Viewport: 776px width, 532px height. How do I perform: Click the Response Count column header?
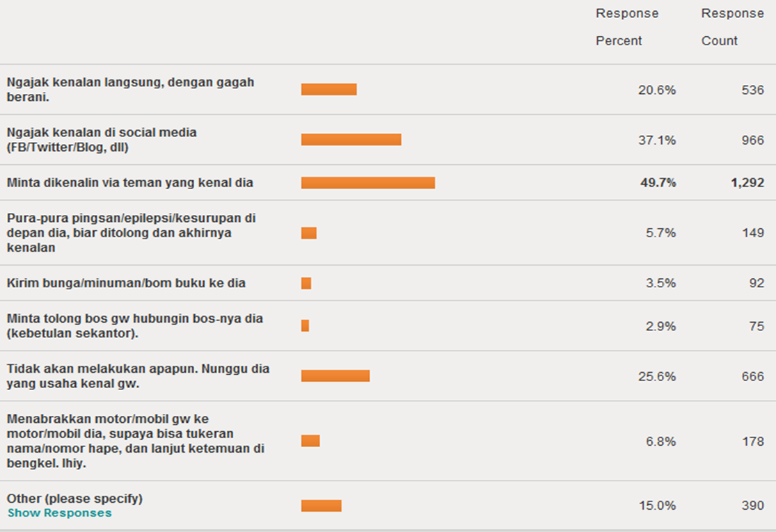(x=732, y=27)
